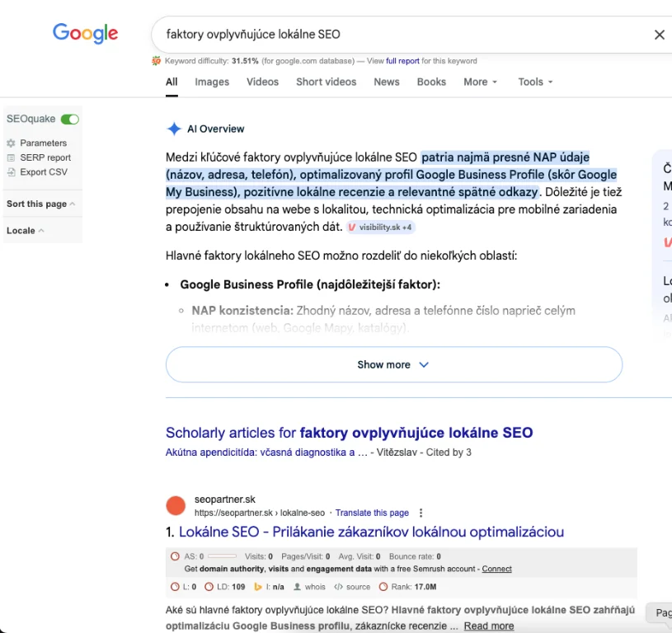This screenshot has width=672, height=633.
Task: Open the full report keyword link
Action: [402, 61]
